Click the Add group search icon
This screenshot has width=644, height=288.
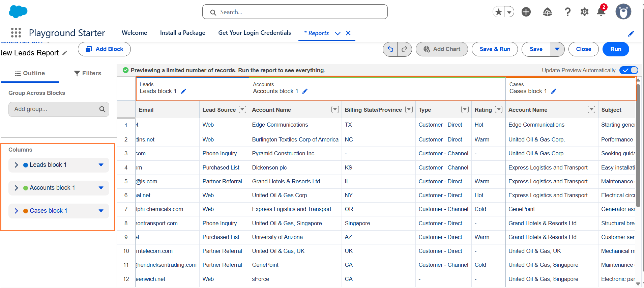click(x=102, y=109)
